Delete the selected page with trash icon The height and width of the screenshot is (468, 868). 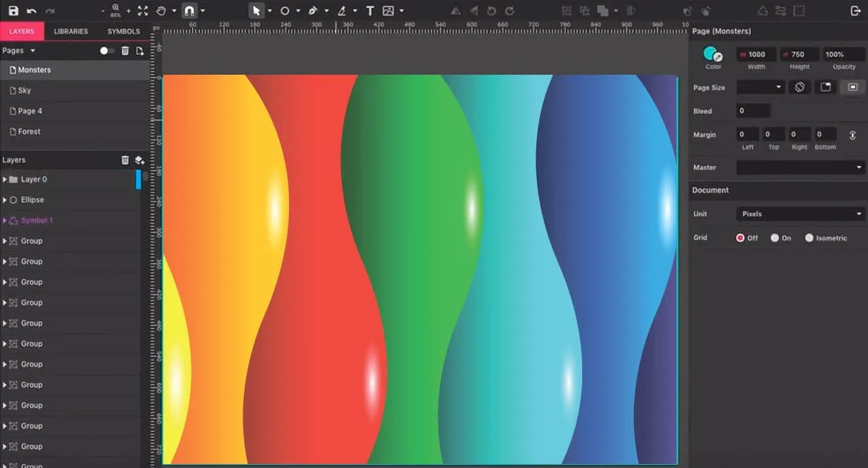coord(125,50)
